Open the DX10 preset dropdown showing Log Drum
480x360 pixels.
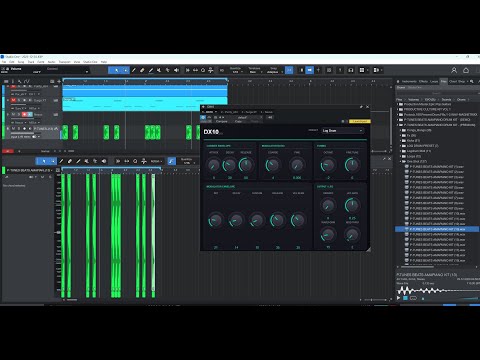point(343,131)
